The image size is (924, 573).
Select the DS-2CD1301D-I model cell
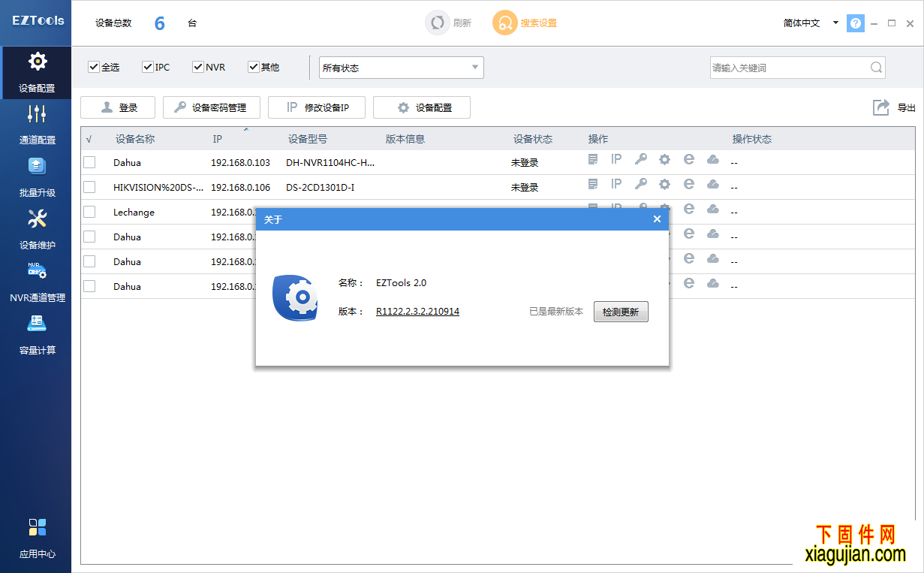pos(321,187)
